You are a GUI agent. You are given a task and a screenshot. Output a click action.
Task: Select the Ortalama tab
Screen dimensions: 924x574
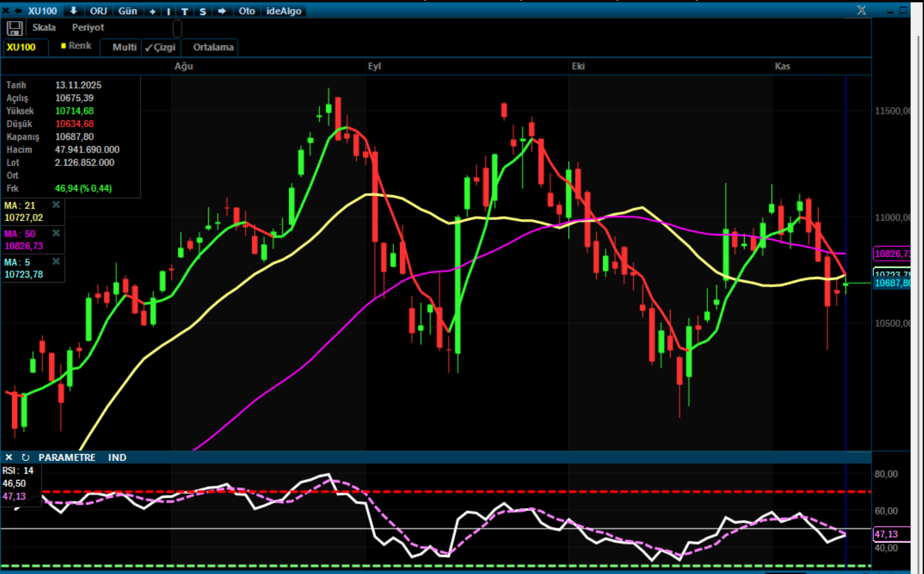(213, 48)
